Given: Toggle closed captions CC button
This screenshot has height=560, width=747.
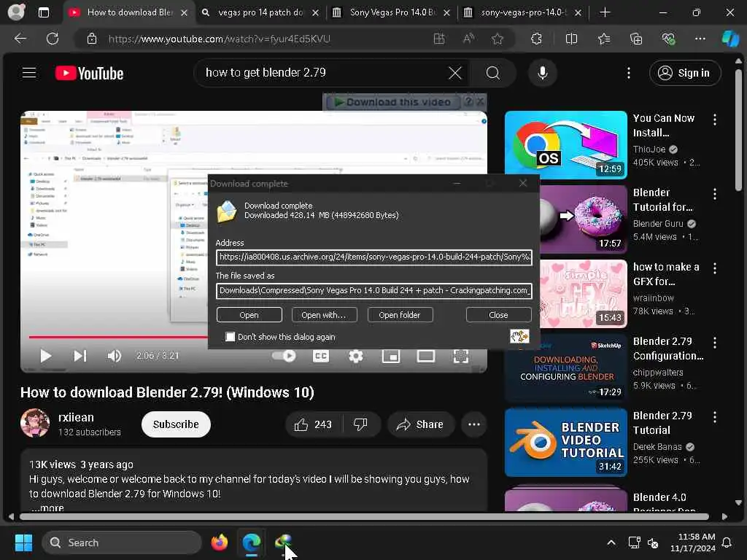Looking at the screenshot, I should 321,356.
